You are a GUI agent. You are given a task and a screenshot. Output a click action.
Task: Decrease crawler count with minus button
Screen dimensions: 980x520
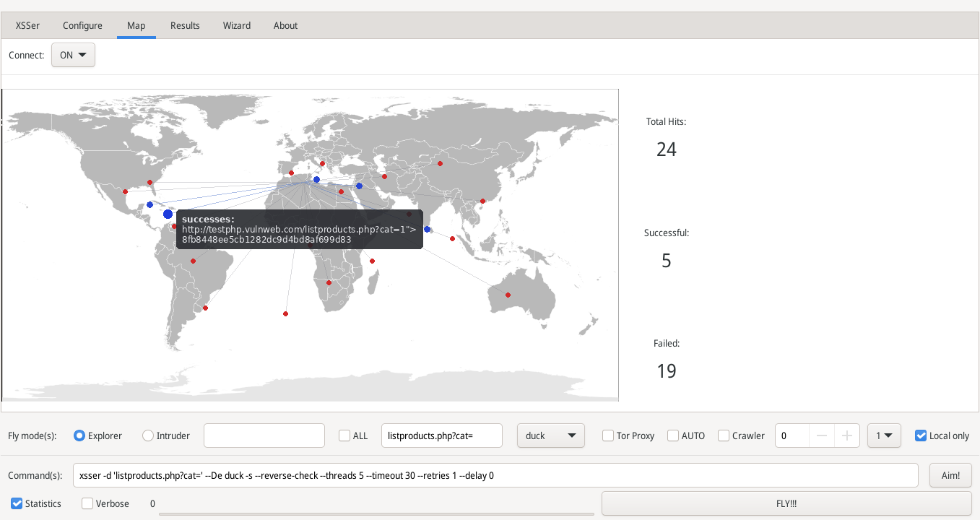pyautogui.click(x=822, y=435)
